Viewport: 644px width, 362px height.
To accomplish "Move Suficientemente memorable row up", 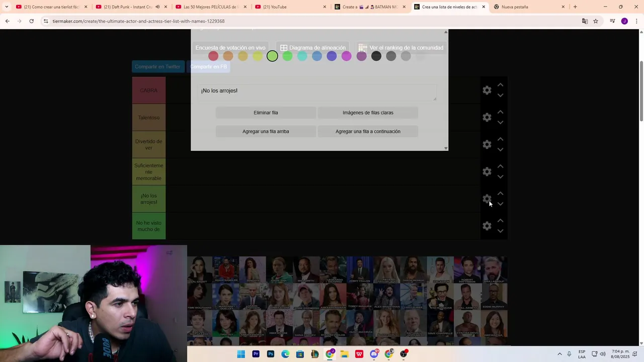I will [x=500, y=166].
